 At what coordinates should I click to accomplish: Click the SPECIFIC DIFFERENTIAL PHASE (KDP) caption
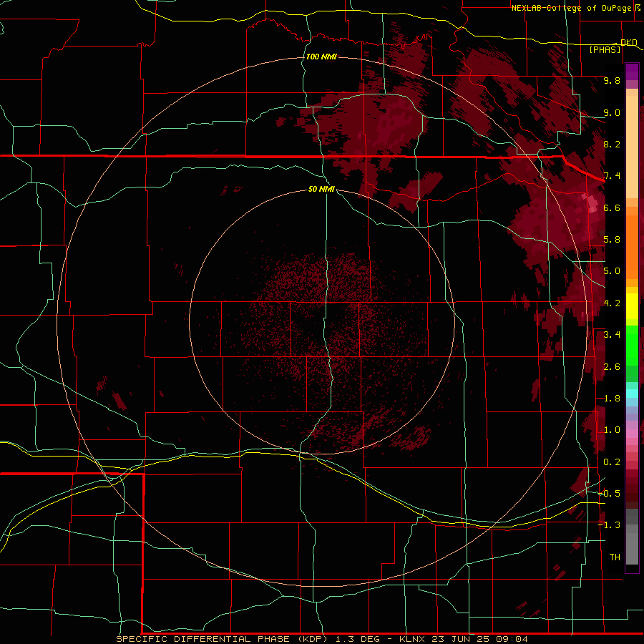click(x=222, y=639)
